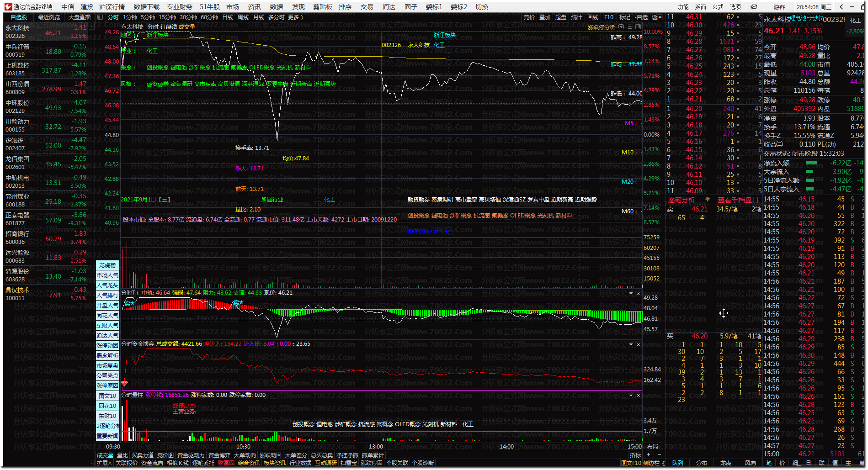Switch to 最近浏览 tab

point(49,17)
